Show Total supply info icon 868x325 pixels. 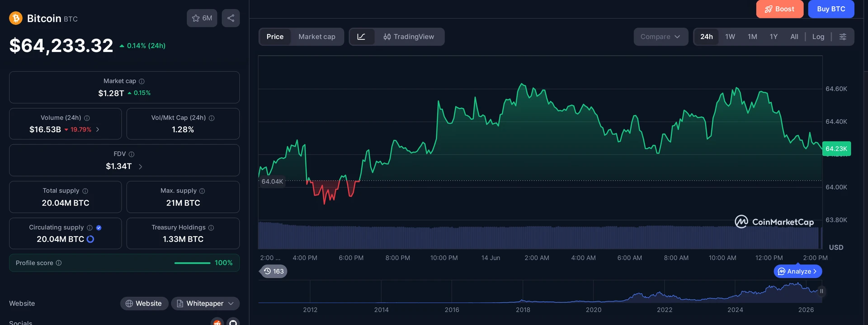click(x=85, y=191)
